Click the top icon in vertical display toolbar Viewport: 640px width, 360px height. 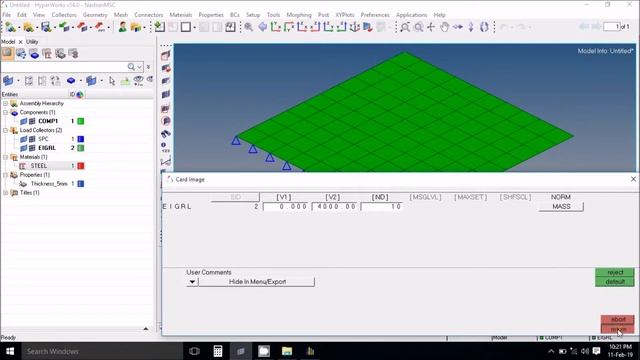pyautogui.click(x=165, y=56)
